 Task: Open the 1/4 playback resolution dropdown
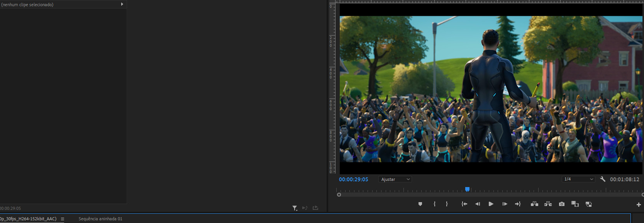(578, 179)
